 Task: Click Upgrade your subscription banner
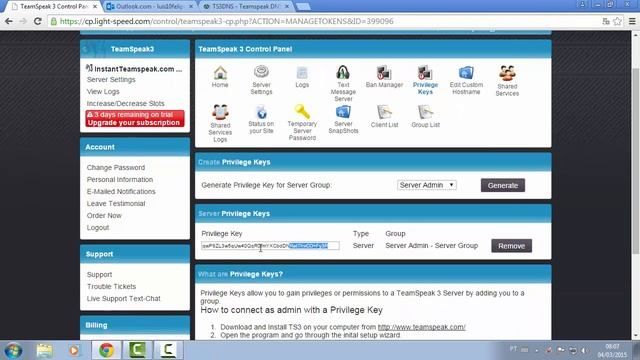tap(135, 119)
